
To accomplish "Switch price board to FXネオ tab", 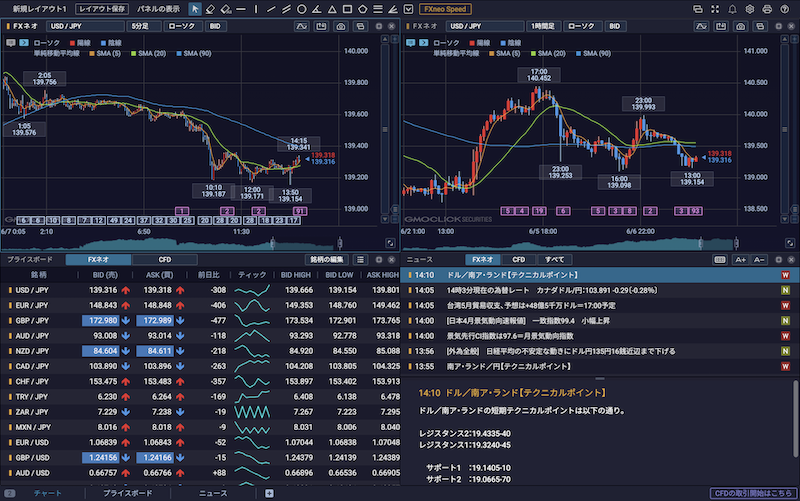I will (98, 260).
